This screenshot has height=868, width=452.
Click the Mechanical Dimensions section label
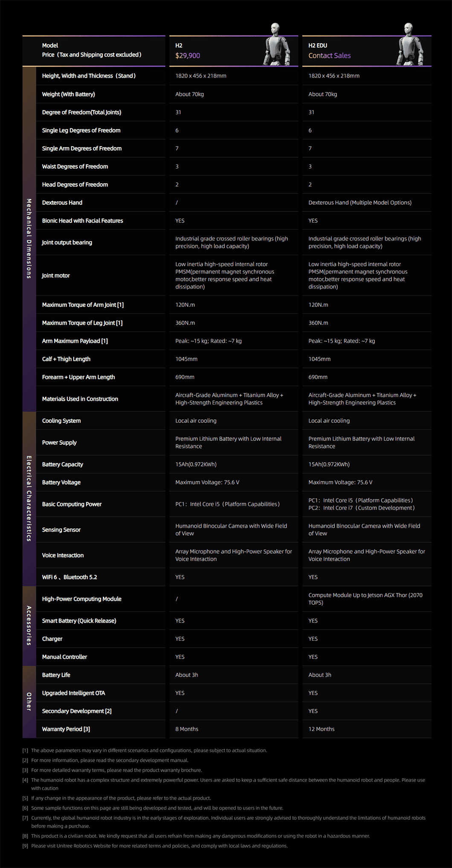[x=29, y=239]
